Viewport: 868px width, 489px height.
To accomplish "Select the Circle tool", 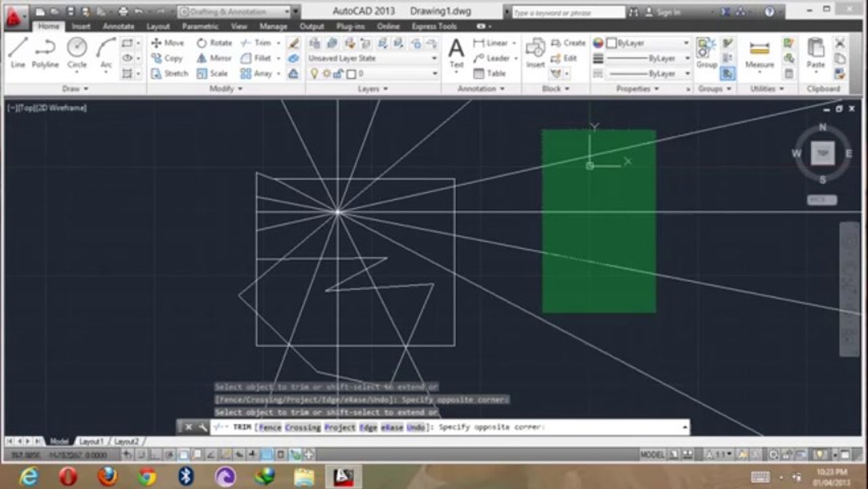I will [x=77, y=53].
